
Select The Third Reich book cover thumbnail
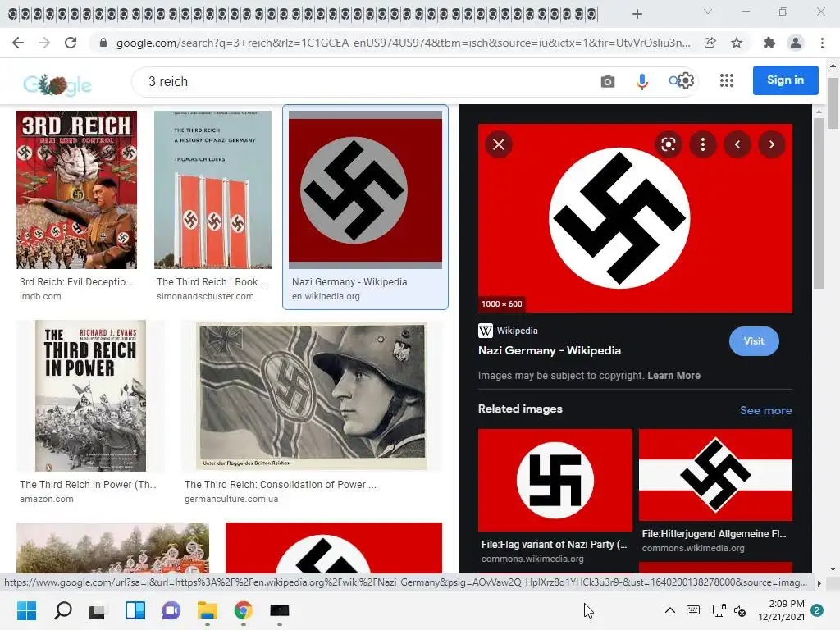pyautogui.click(x=212, y=189)
